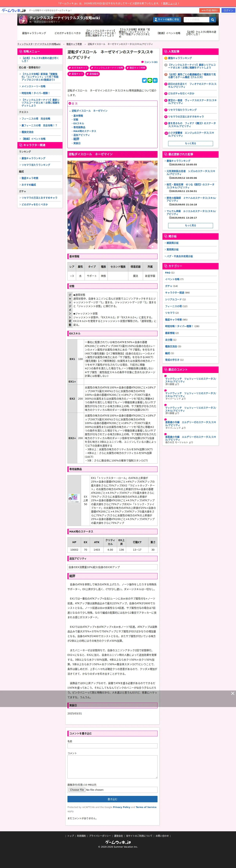Open 種族交流会 in the sidebar
This screenshot has height=868, width=236.
coord(27,132)
